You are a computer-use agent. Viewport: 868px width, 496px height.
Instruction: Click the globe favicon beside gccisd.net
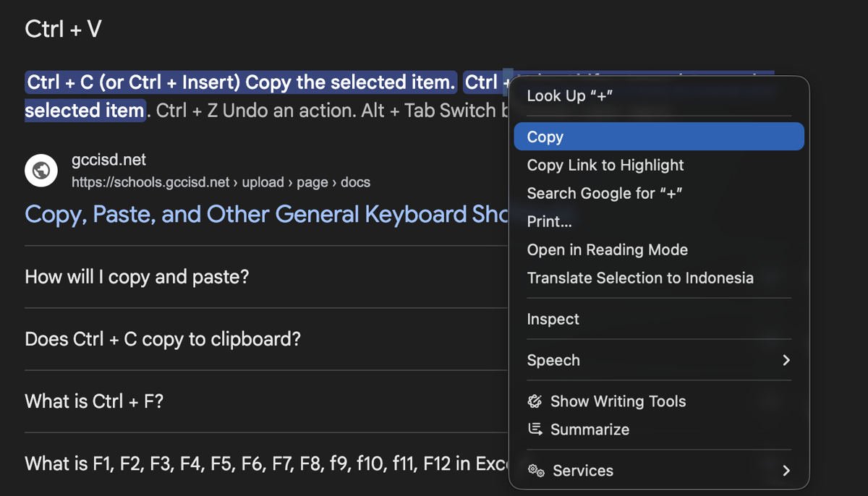41,171
